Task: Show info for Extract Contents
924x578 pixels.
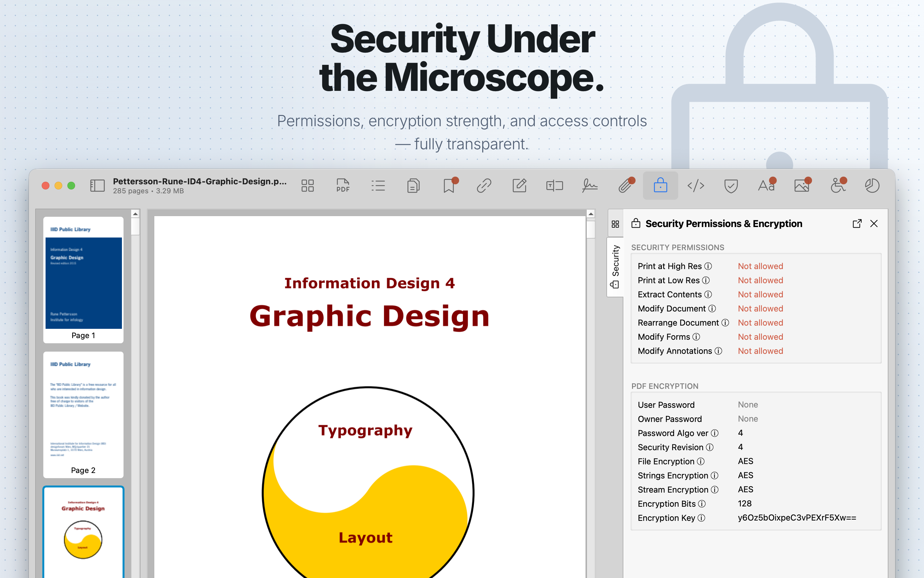Action: point(708,294)
